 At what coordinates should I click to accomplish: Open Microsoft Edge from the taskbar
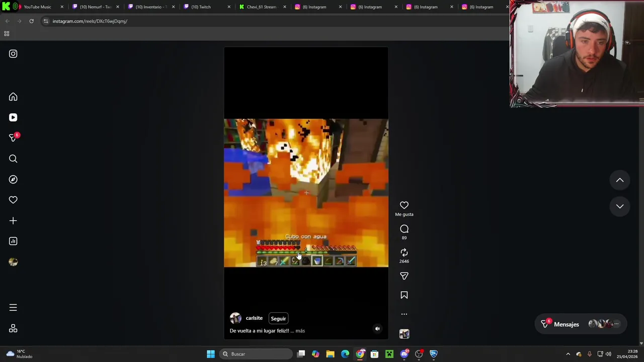(345, 354)
